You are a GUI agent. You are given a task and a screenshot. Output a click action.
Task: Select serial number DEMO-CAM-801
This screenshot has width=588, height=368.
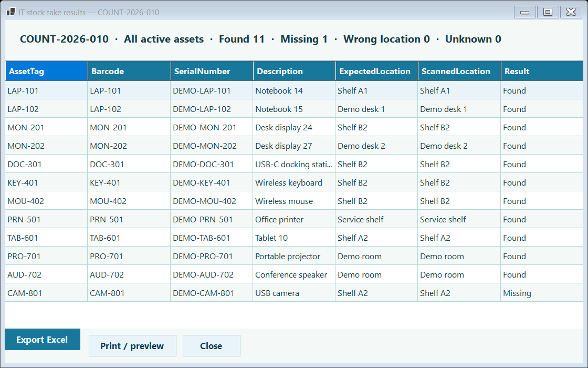(212, 293)
